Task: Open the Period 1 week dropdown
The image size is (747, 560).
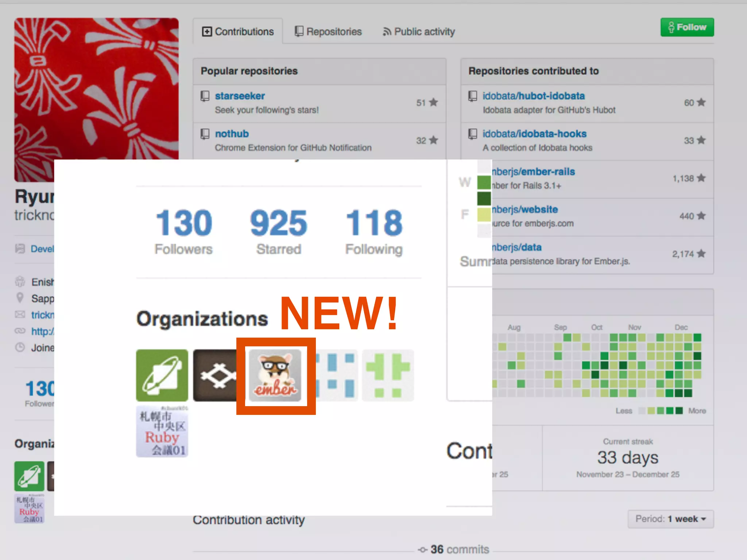Action: click(x=670, y=519)
